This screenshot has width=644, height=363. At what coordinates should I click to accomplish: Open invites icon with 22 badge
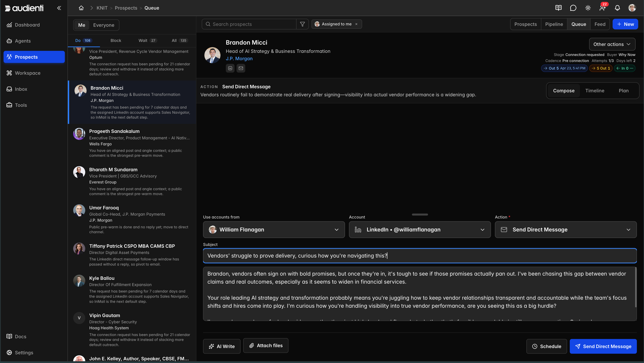pos(603,8)
